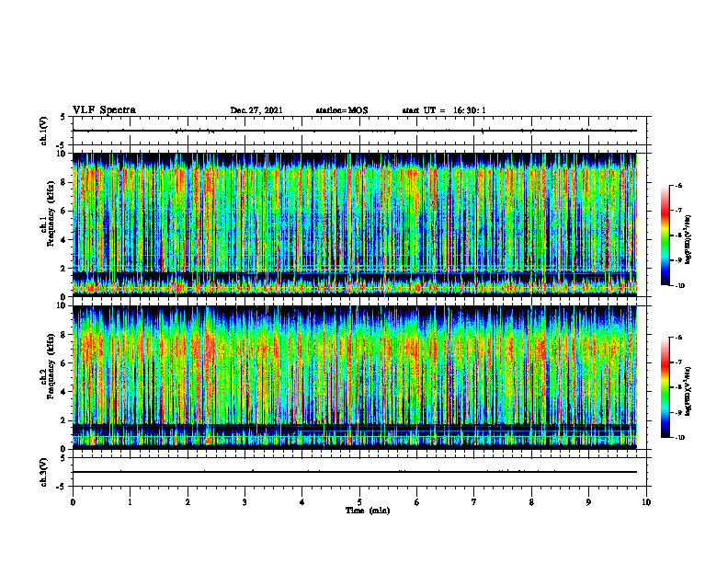Click the date 'Dec. 27, 2021'
The height and width of the screenshot is (563, 728).
coord(256,110)
